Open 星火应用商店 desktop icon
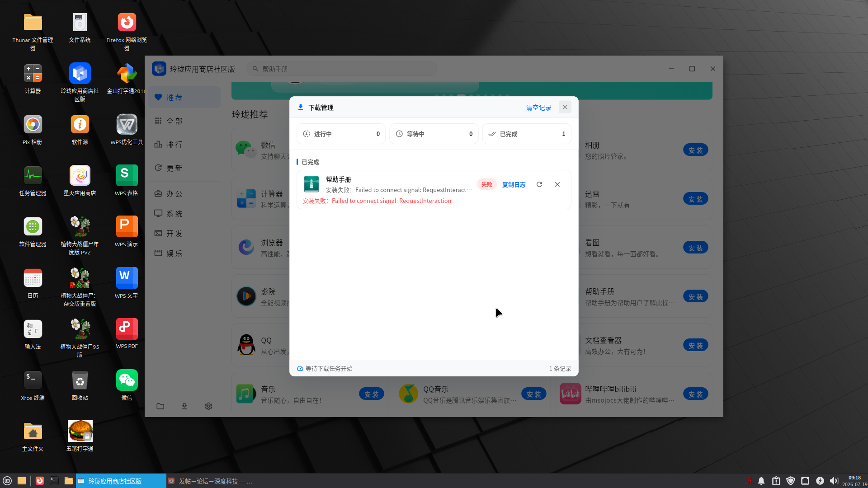The height and width of the screenshot is (488, 868). click(x=80, y=181)
